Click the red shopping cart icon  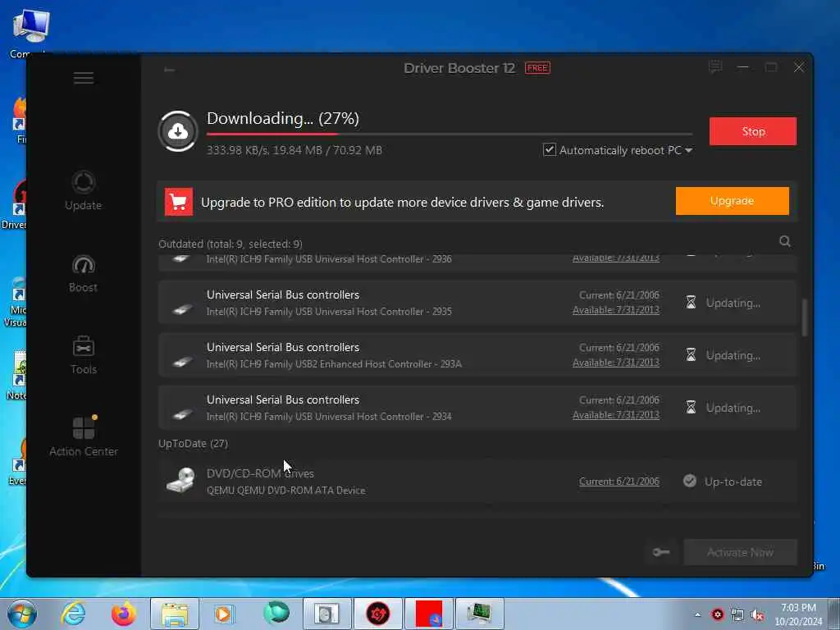coord(178,202)
